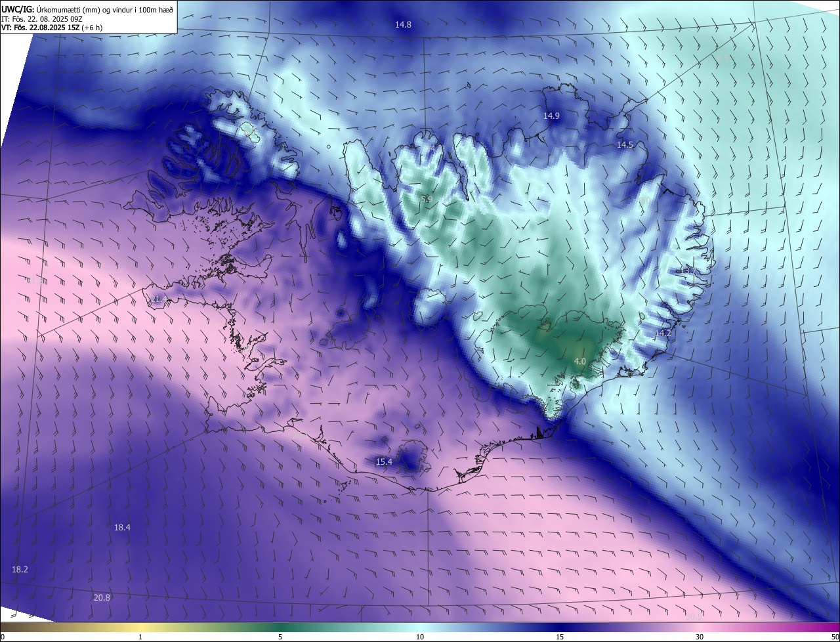Click the 5.9 value label in green area
Image resolution: width=840 pixels, height=642 pixels.
(x=427, y=199)
